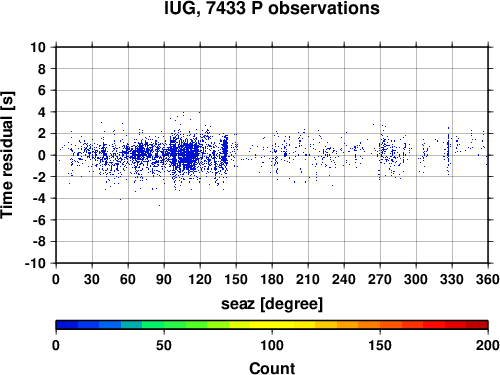Click the plot title 'IUG, 7433 P observations'
This screenshot has height=375, width=500.
point(272,8)
